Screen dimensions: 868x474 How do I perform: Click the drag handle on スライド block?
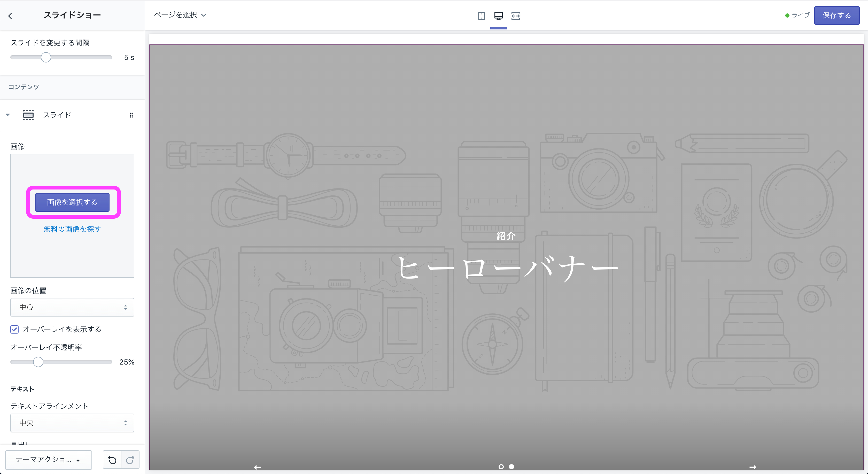point(131,115)
